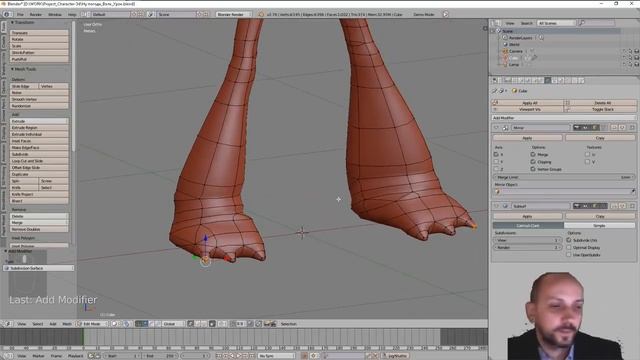640x360 pixels.
Task: Open the Delete dropdown under Remove
Action: pos(39,216)
